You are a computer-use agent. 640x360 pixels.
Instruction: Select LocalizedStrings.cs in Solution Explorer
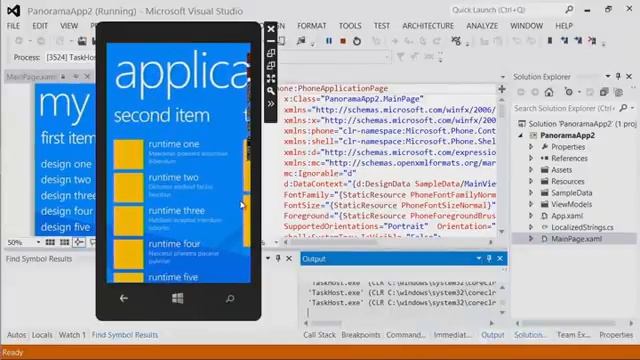[x=582, y=227]
